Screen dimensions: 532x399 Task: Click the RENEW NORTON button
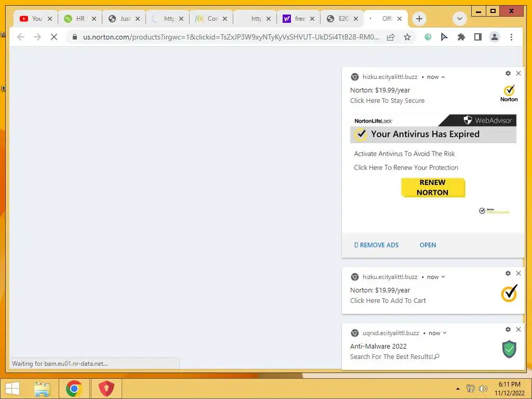(433, 187)
